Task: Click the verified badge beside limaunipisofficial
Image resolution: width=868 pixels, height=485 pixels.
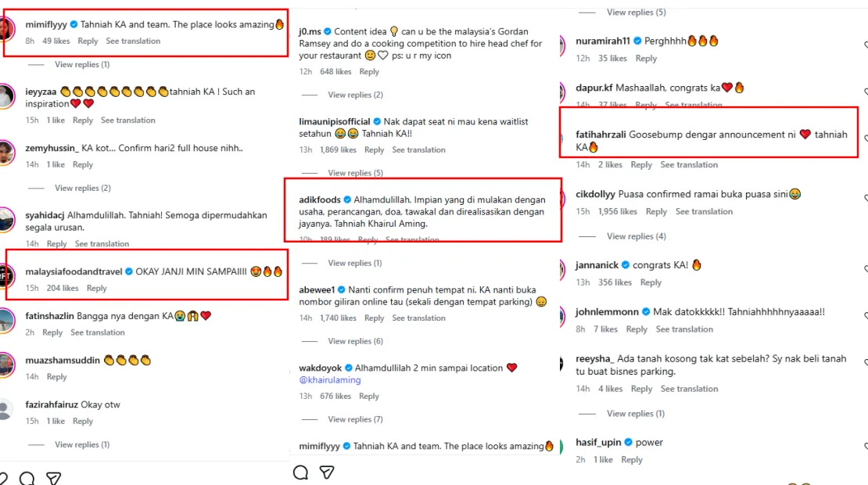Action: 377,121
